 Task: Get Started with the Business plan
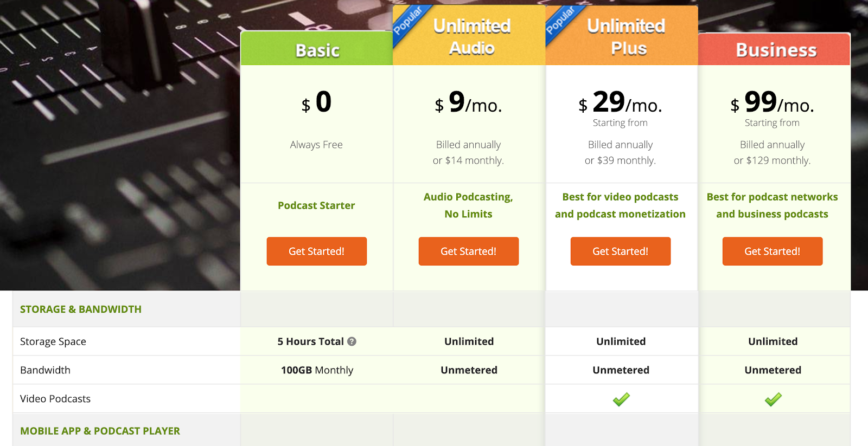coord(773,251)
